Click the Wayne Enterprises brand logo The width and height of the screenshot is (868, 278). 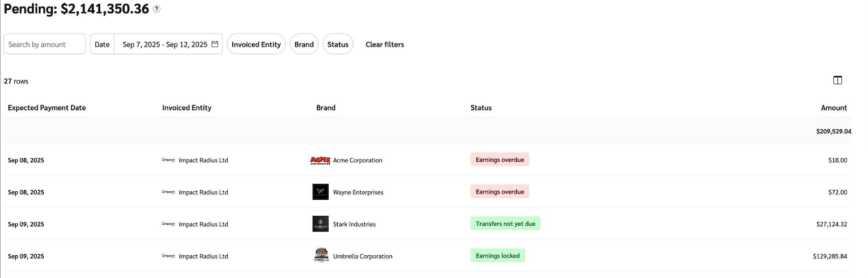click(320, 192)
